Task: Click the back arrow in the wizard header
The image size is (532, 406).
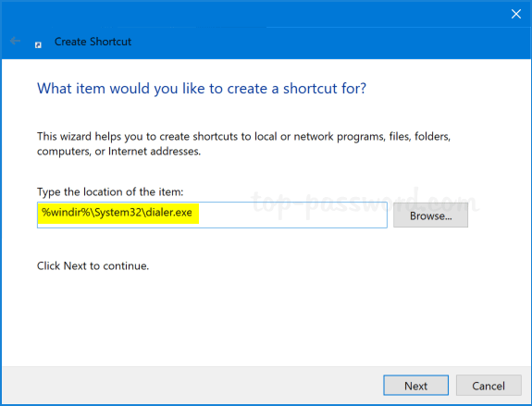Action: (x=15, y=41)
